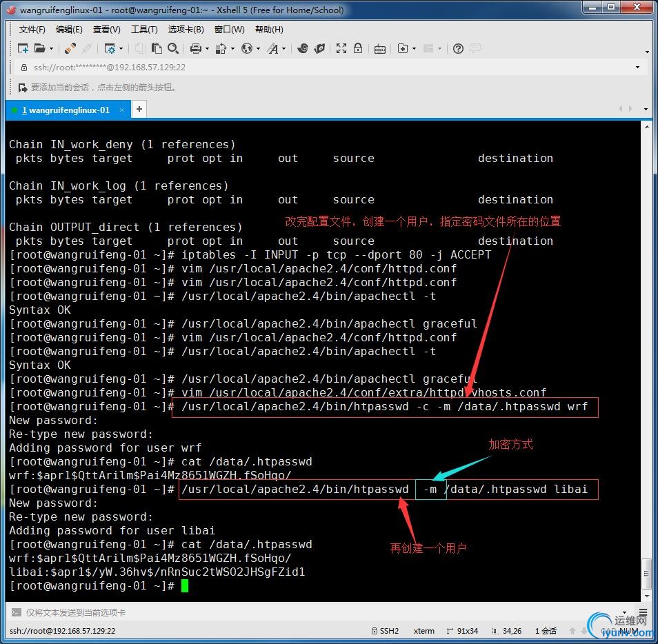Click the 'Syntax OK' line under the first apachectl -t

[x=40, y=310]
